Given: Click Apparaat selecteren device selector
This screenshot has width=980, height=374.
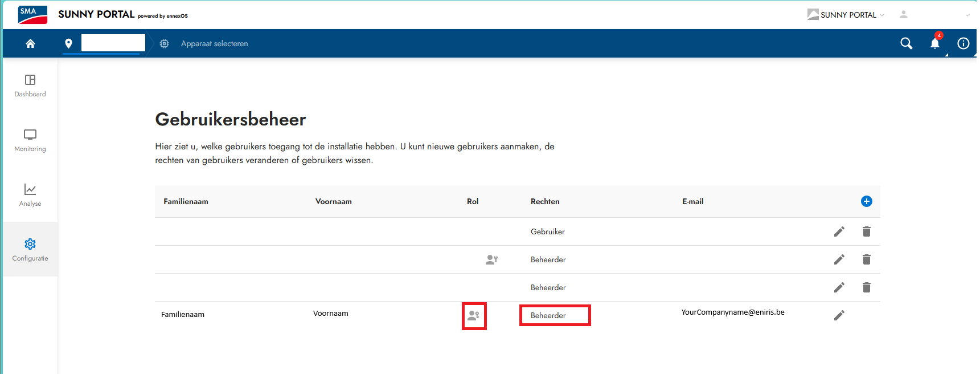Looking at the screenshot, I should point(214,44).
